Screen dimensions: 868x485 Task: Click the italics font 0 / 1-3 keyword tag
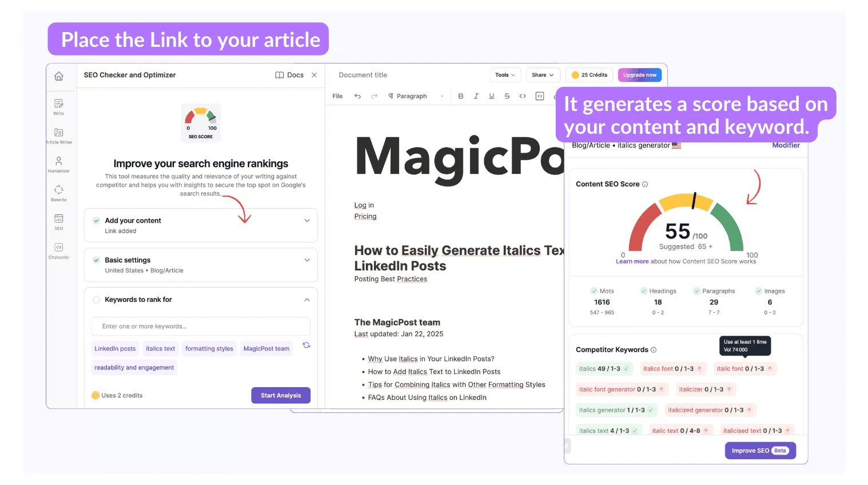pos(674,369)
